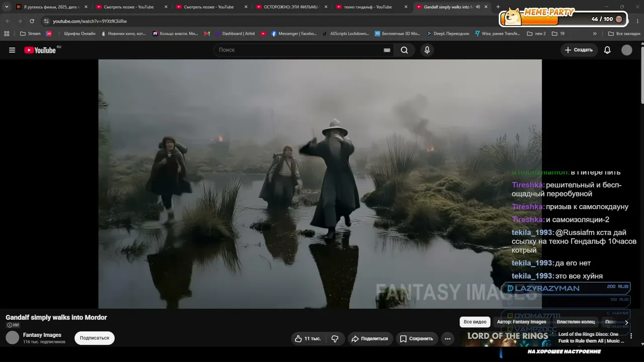This screenshot has height=362, width=644.
Task: Open Бесплатные 3D Модели bookmark
Action: pos(397,34)
